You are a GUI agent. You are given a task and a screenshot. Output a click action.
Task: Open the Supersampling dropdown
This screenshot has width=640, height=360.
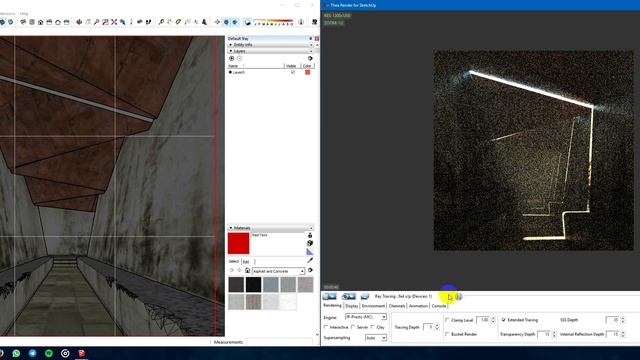[376, 338]
